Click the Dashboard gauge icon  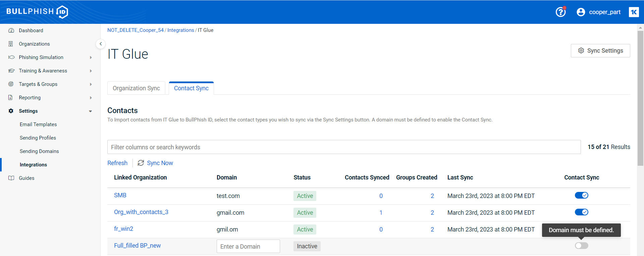11,31
